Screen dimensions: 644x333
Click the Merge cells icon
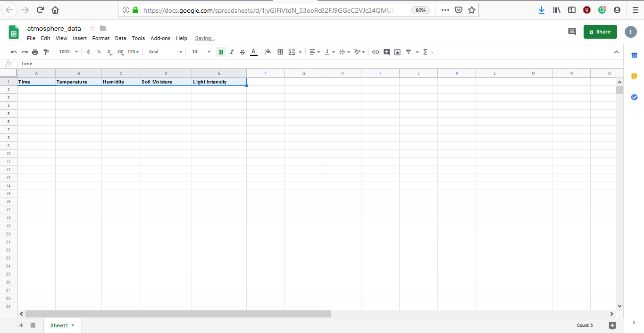[x=292, y=52]
